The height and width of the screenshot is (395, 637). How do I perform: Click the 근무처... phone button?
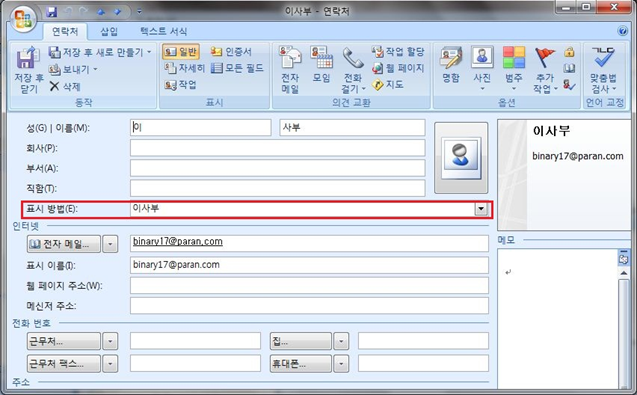[x=64, y=341]
